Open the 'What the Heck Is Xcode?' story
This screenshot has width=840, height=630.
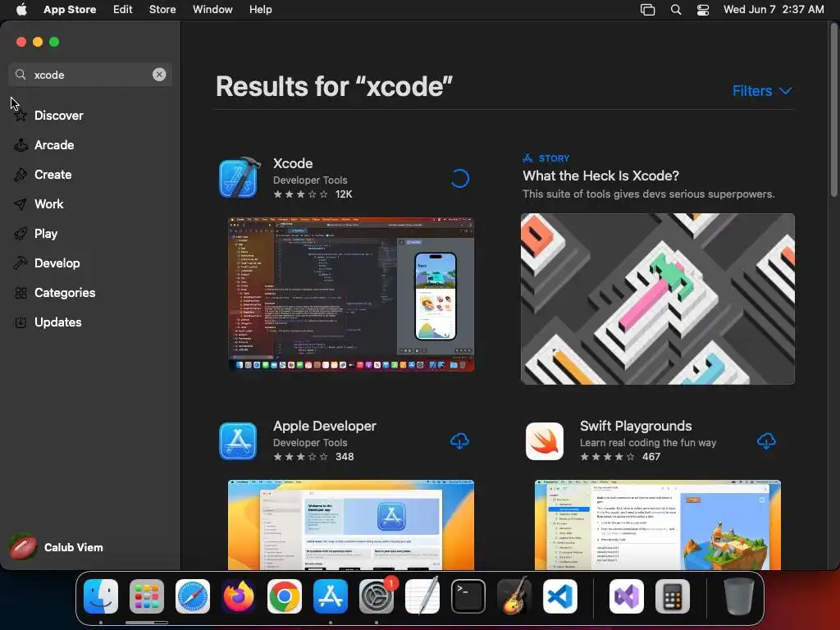point(600,176)
